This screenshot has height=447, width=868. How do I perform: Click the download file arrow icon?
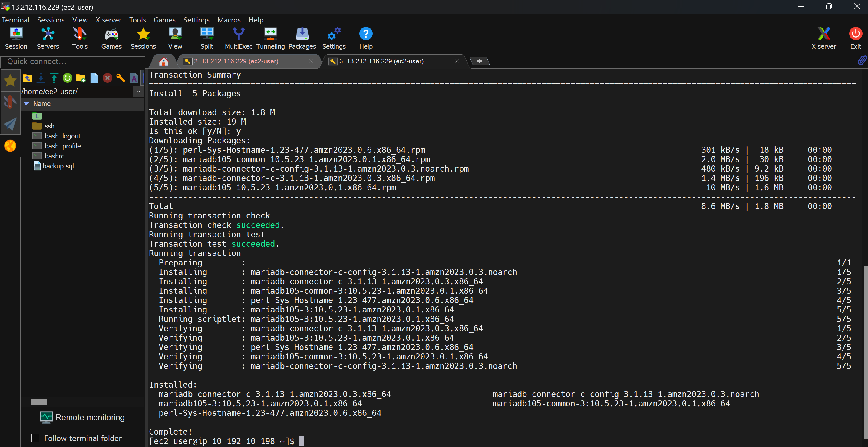tap(41, 78)
